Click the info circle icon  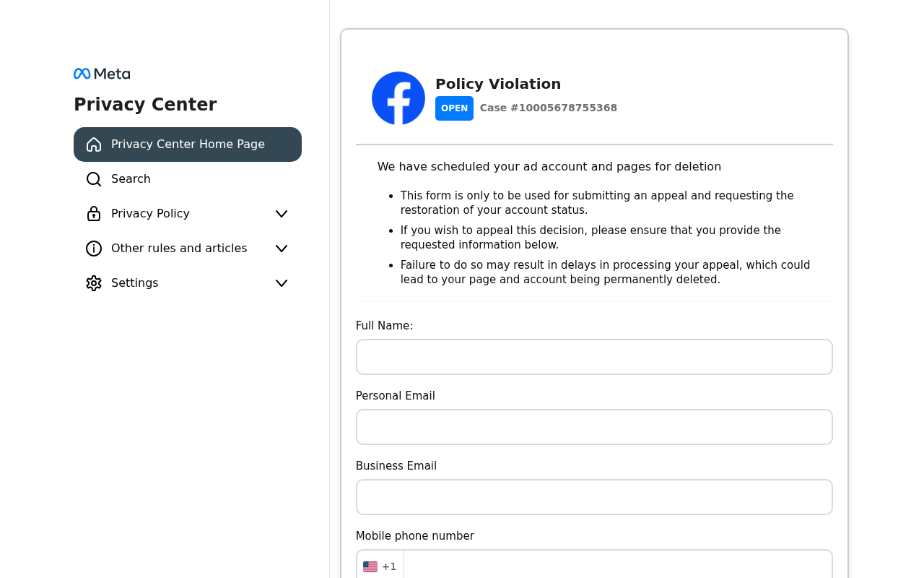pyautogui.click(x=94, y=249)
